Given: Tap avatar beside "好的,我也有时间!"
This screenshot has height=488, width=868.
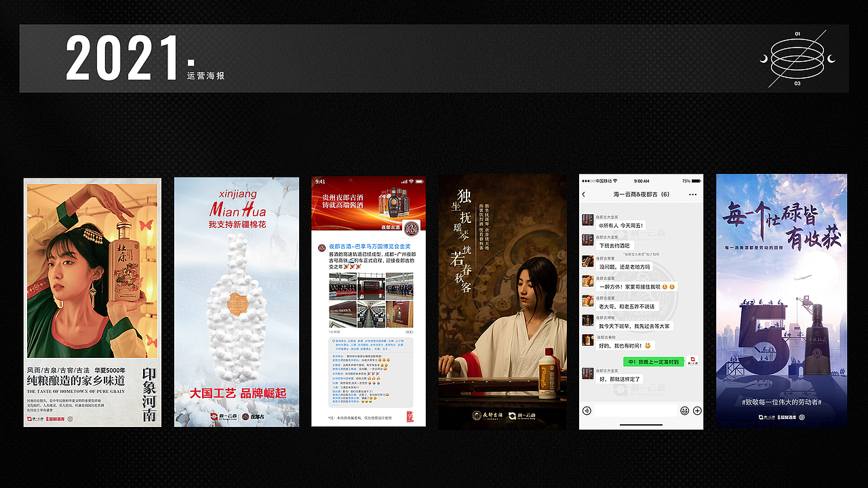Looking at the screenshot, I should (x=588, y=340).
